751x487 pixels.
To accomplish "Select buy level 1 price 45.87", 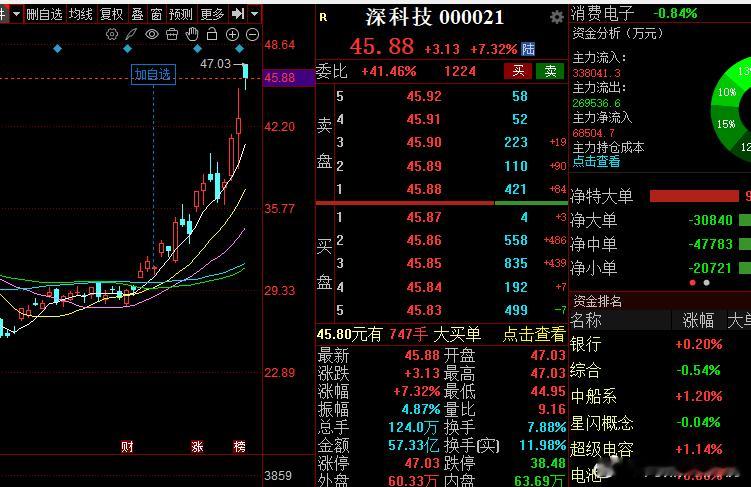I will [424, 217].
